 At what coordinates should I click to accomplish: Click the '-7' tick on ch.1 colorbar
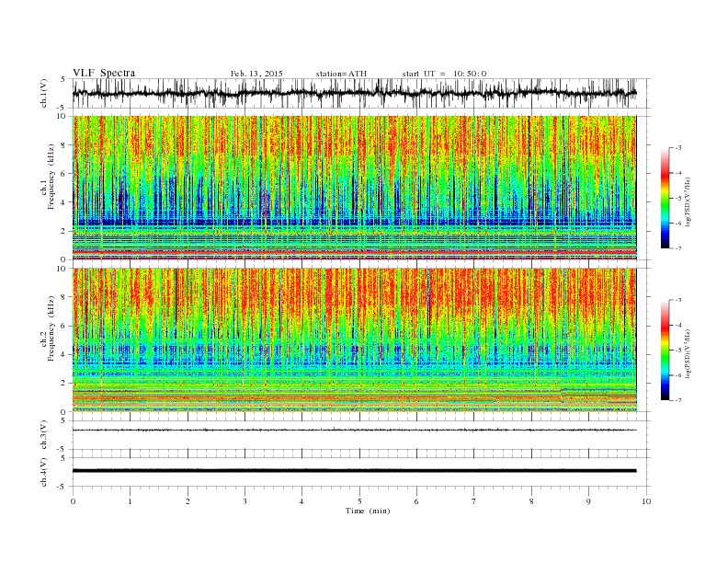[x=678, y=248]
